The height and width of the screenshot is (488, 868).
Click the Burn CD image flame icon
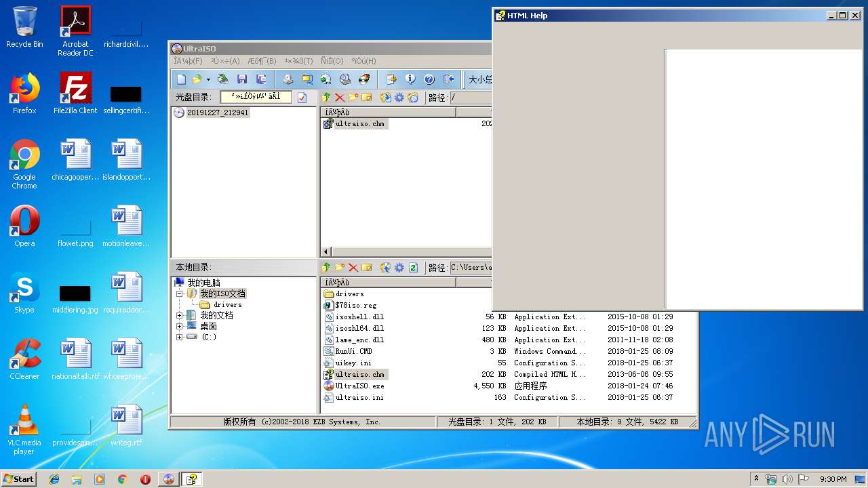364,79
